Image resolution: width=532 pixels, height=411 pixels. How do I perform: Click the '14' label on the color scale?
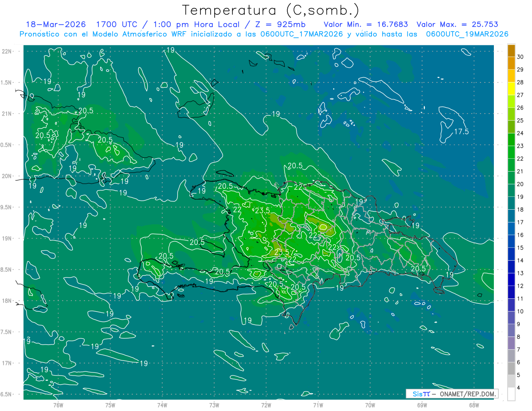pos(520,261)
